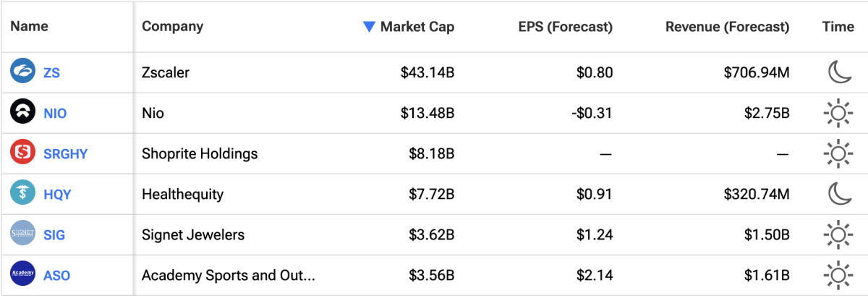Open the ASO ticker link

point(57,276)
